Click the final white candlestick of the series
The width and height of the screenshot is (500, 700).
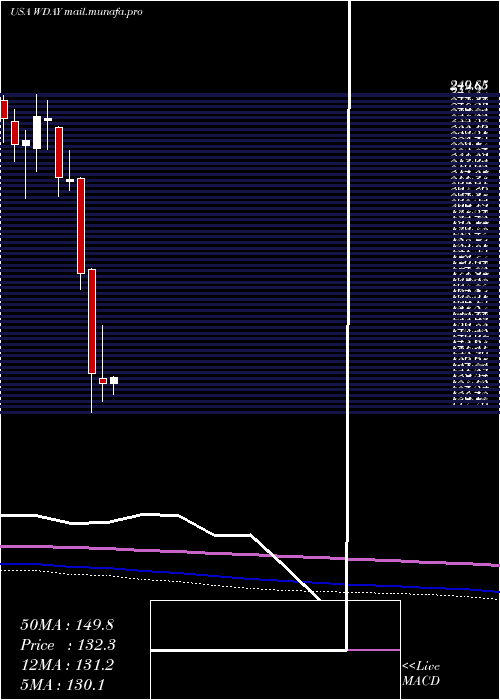114,380
